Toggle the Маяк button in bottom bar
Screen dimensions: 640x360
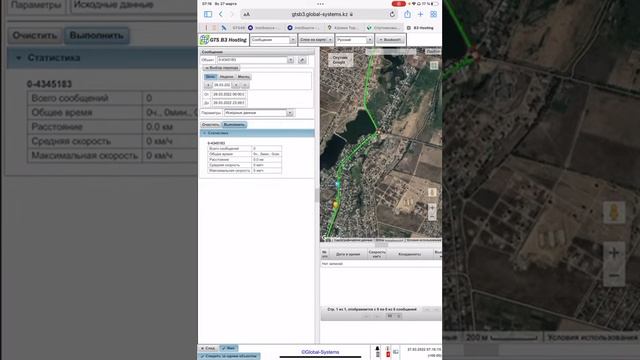pos(229,348)
